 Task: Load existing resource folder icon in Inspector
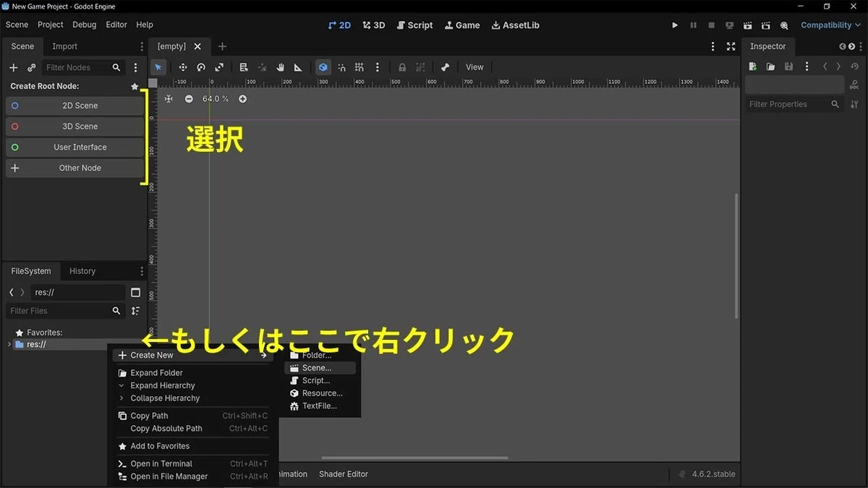pos(770,67)
